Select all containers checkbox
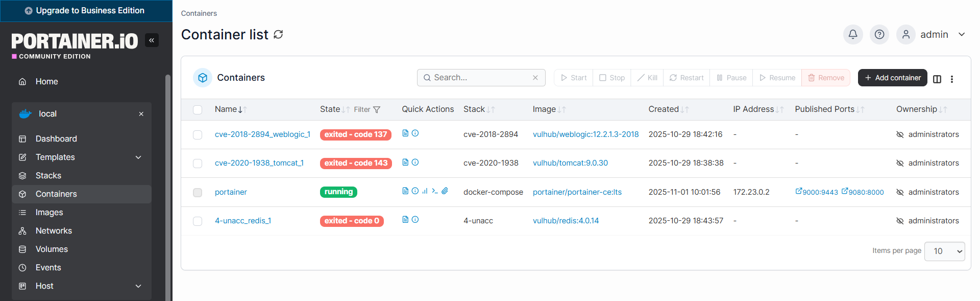Image resolution: width=980 pixels, height=301 pixels. tap(198, 110)
